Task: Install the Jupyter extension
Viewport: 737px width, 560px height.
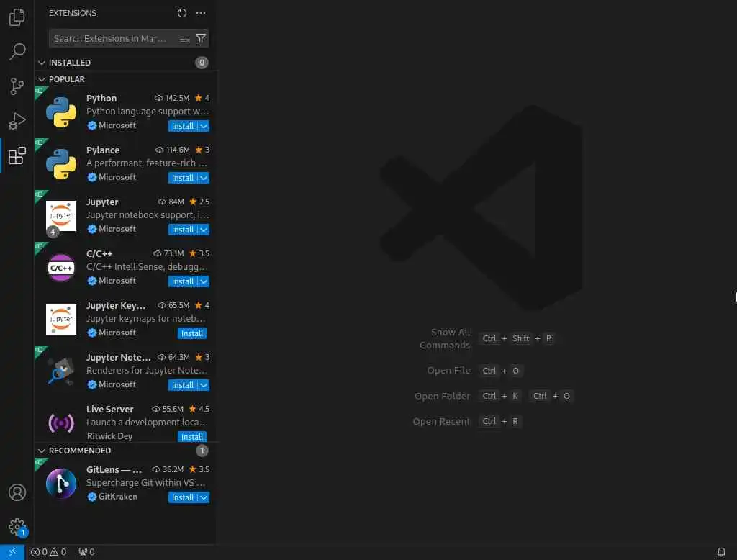Action: pos(183,230)
